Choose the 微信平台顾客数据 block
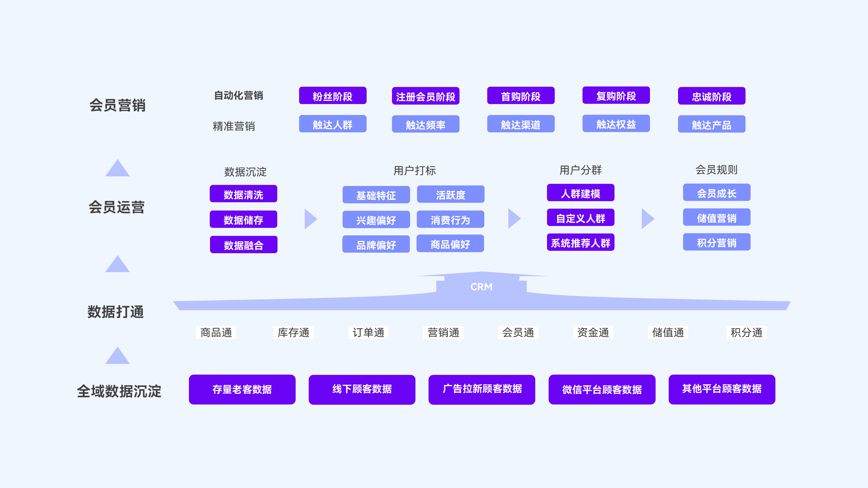This screenshot has width=868, height=488. coord(602,390)
